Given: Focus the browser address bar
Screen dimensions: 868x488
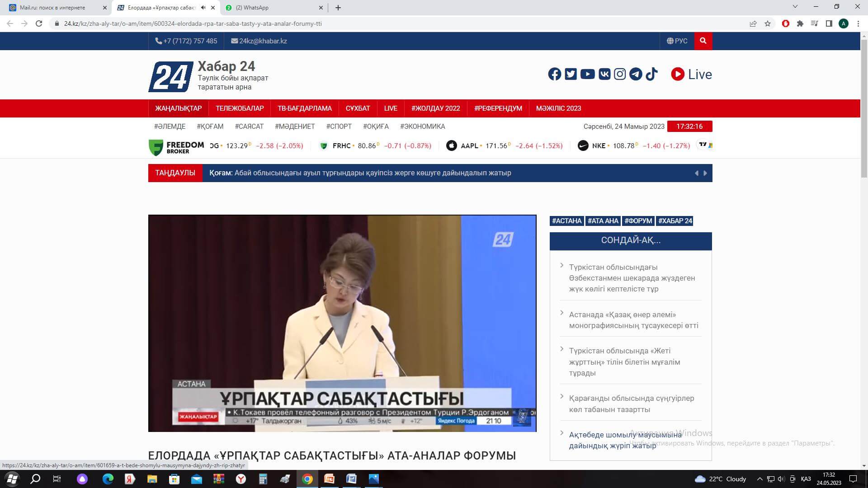Looking at the screenshot, I should [x=398, y=23].
